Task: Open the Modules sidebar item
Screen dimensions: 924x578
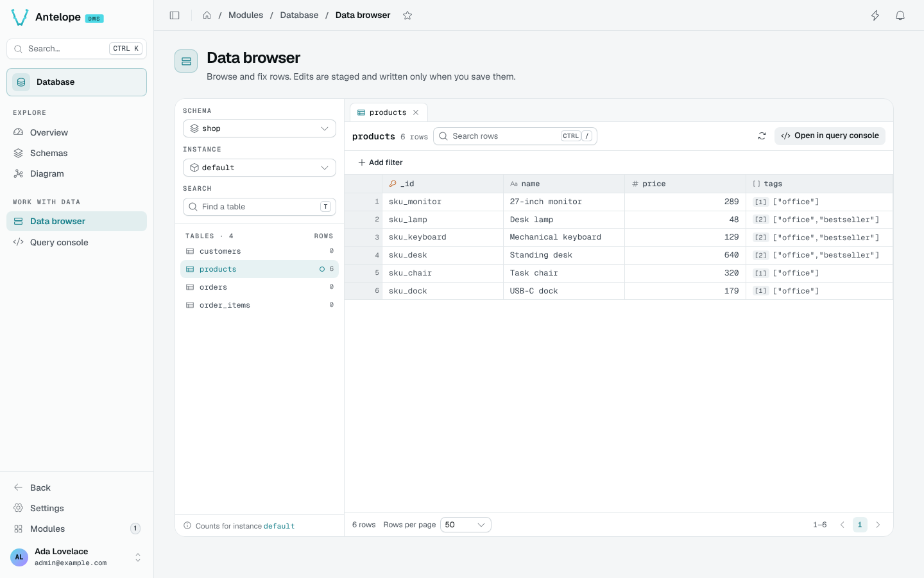Action: coord(76,529)
